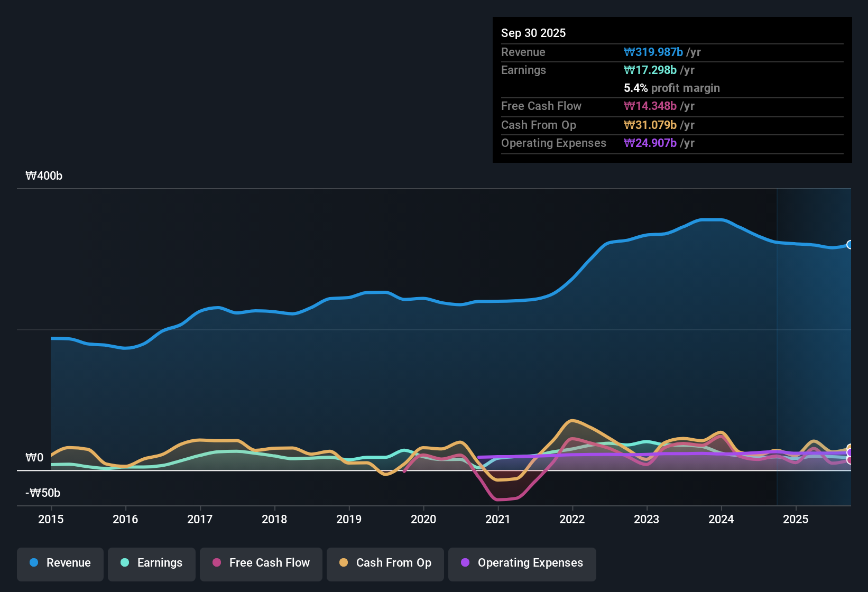Select the 2025 year label on the axis

tap(796, 520)
